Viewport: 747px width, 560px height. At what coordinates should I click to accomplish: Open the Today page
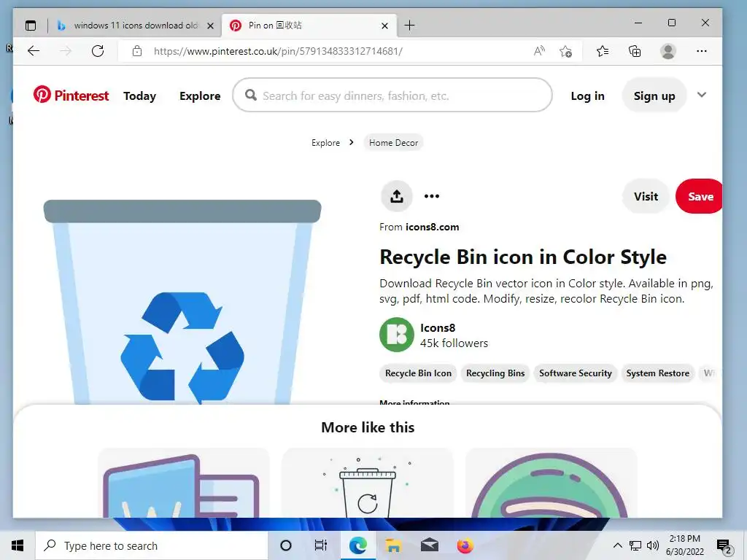tap(139, 96)
